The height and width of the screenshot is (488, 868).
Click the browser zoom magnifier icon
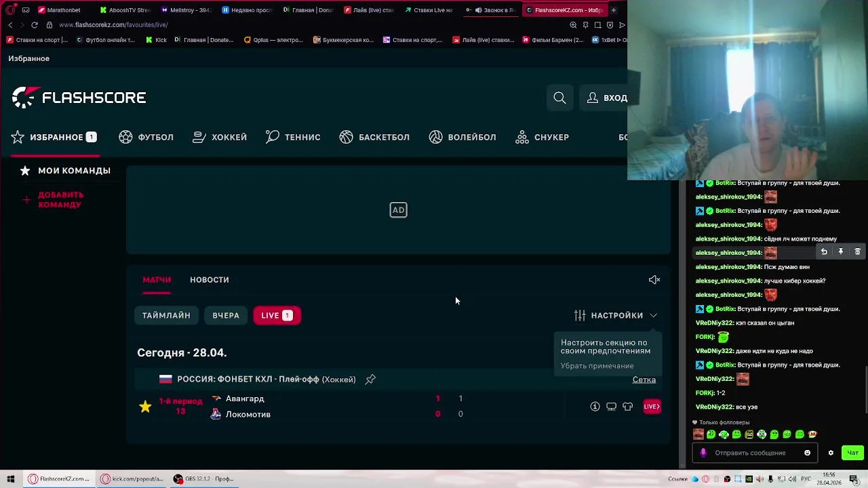pos(573,25)
